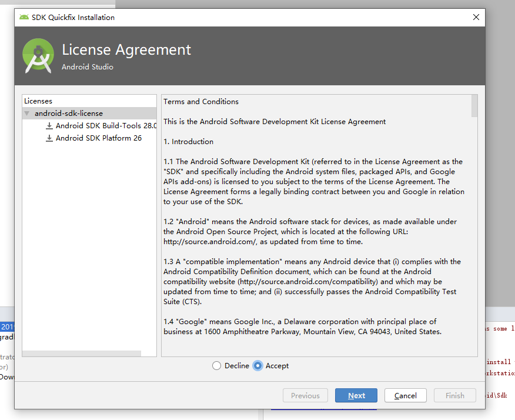Select the Decline radio button

coord(216,365)
